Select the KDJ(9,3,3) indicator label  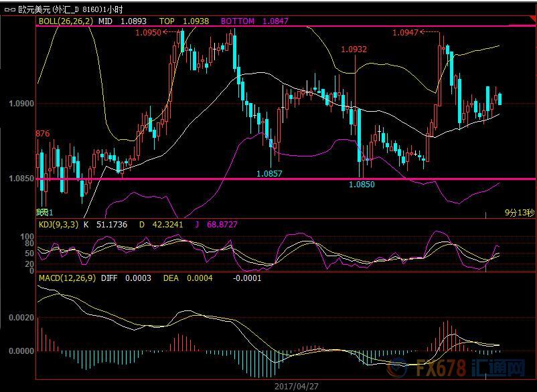[x=58, y=225]
